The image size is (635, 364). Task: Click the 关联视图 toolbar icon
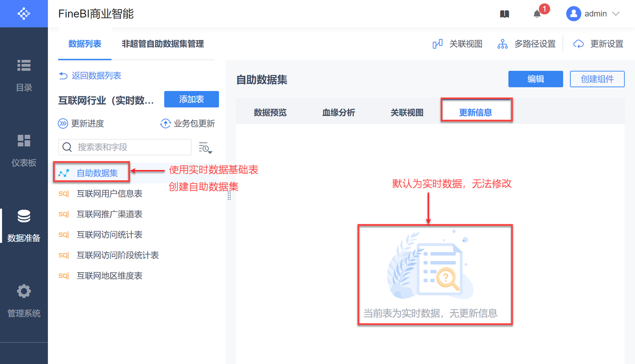coord(438,44)
